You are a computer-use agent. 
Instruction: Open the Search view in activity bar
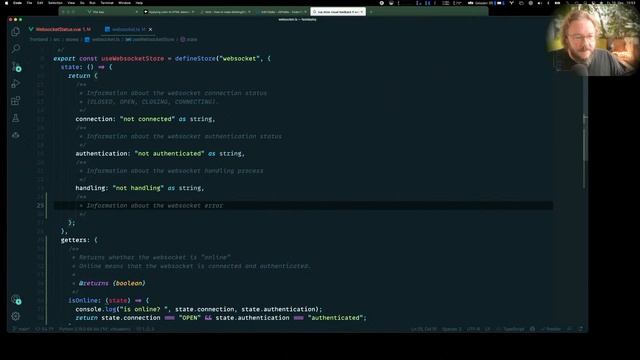click(16, 49)
